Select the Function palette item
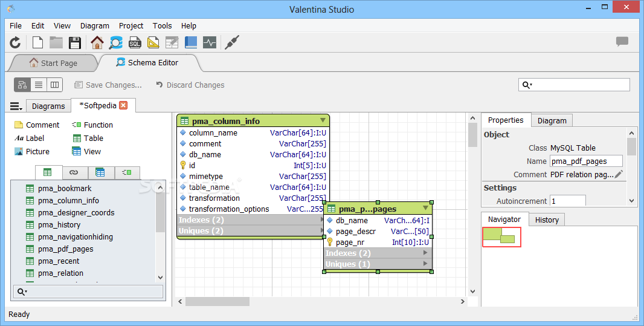Viewport: 644px width, 326px height. click(92, 125)
